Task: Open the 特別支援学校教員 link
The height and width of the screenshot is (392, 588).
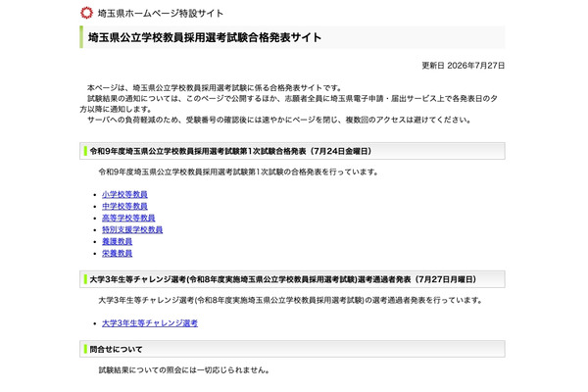Action: (132, 229)
